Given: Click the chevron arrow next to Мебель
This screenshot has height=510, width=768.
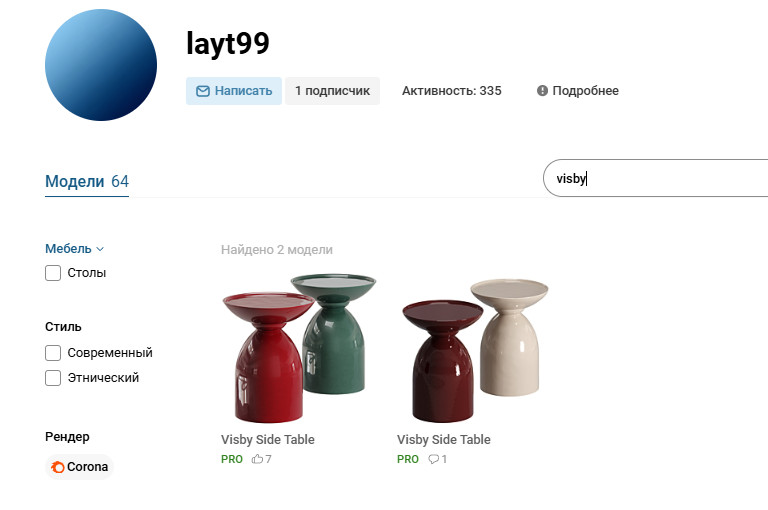Looking at the screenshot, I should point(100,249).
